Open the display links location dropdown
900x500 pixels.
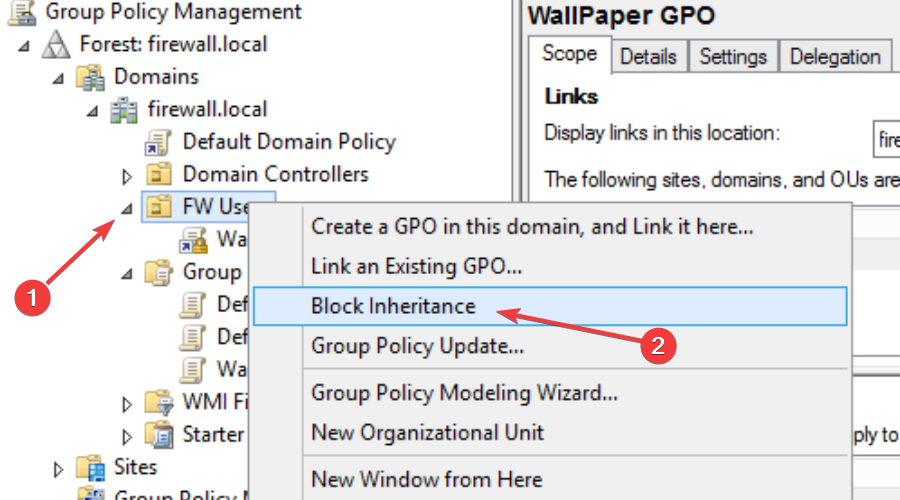[887, 139]
